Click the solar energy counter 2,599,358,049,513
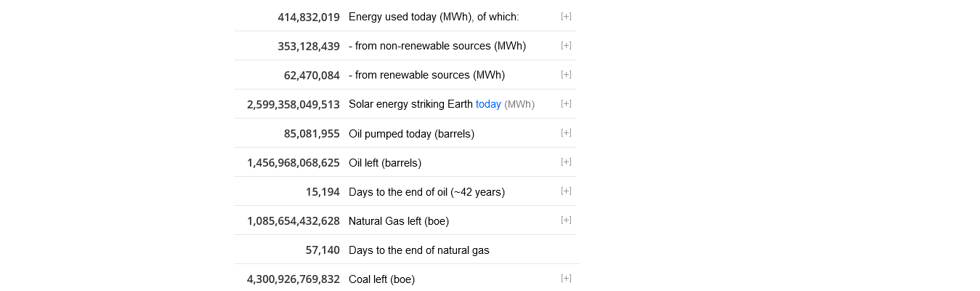980x291 pixels. click(293, 104)
